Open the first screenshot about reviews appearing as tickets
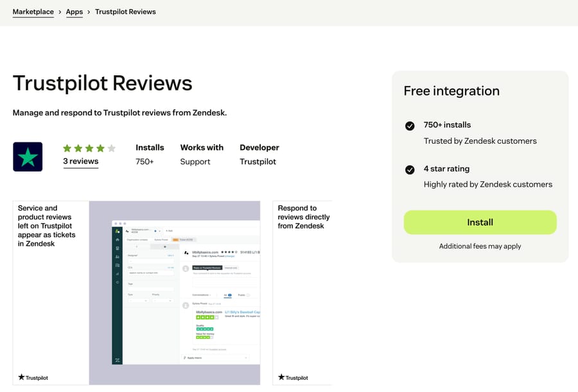Screen dimensions: 578x392 (136, 293)
